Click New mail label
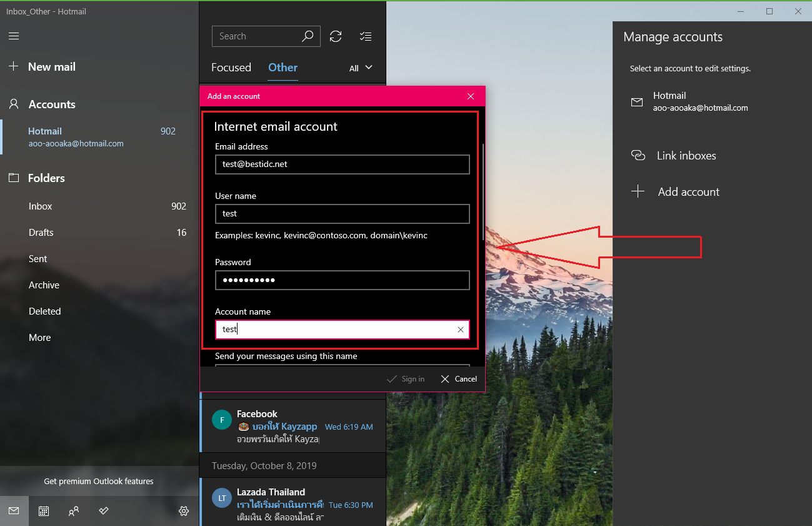The width and height of the screenshot is (812, 526). (x=52, y=67)
